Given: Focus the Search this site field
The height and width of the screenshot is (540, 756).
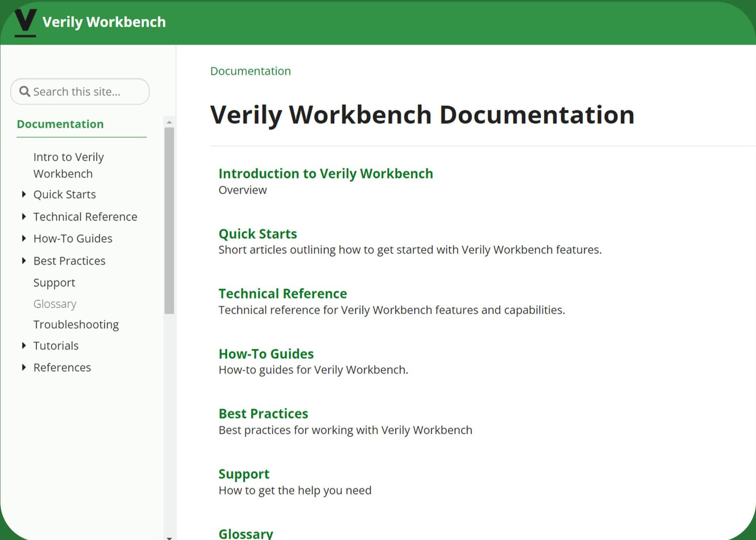Looking at the screenshot, I should [x=80, y=92].
